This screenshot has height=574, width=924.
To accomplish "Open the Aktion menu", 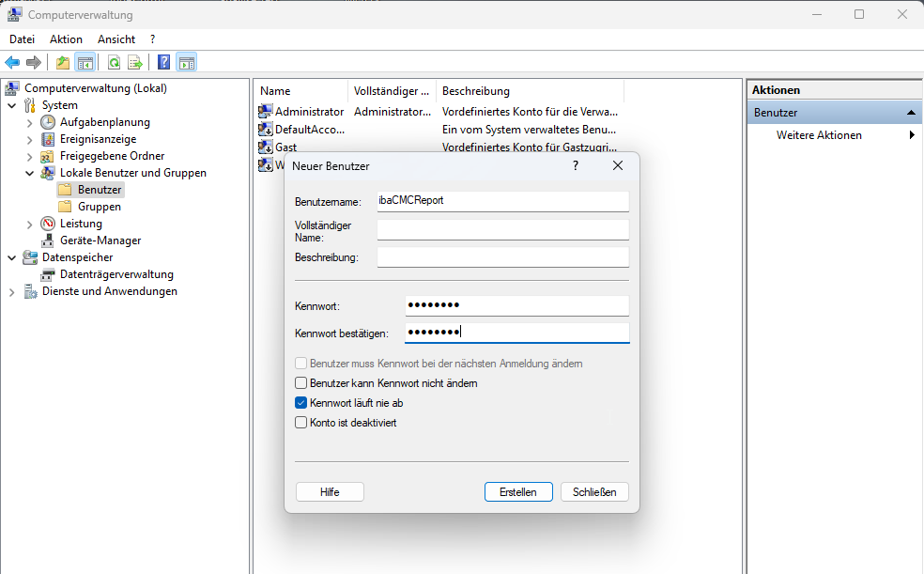I will click(66, 39).
